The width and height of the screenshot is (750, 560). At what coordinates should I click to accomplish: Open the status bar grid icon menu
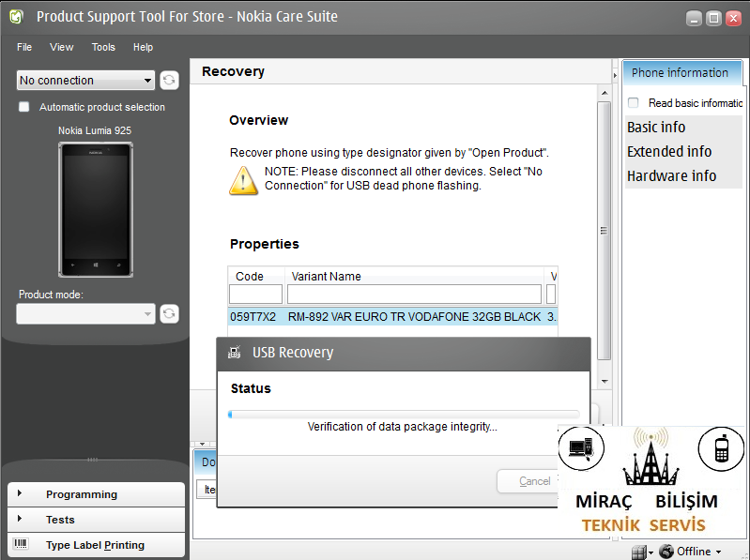641,552
